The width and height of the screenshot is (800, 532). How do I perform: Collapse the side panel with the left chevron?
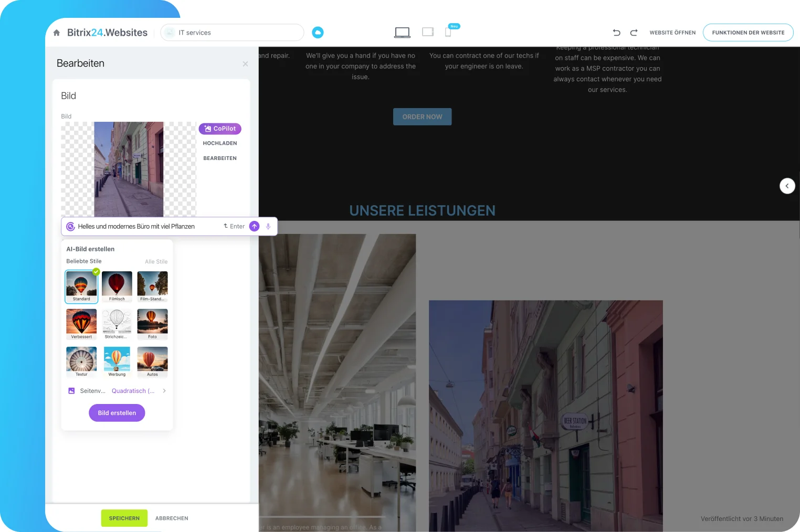click(787, 186)
